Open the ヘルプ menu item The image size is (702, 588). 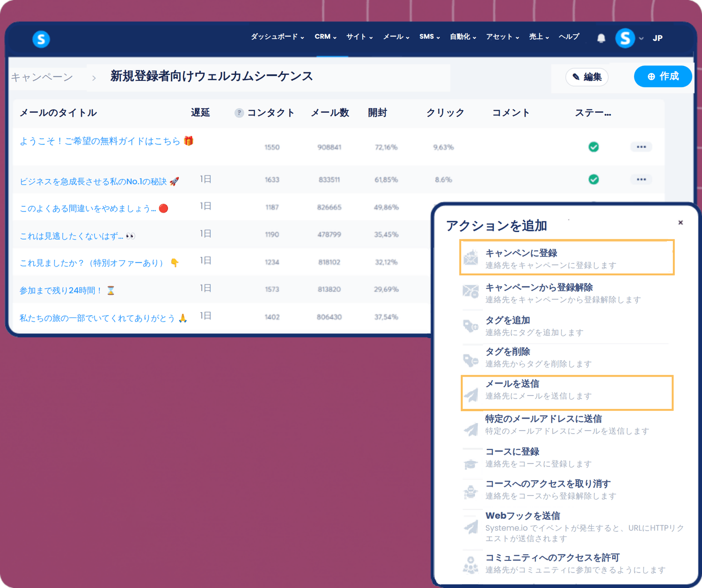point(569,37)
